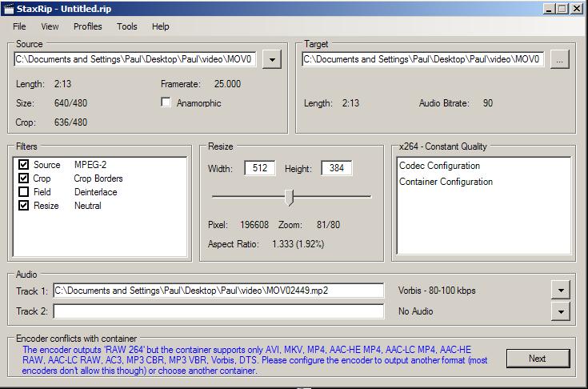Click the No Audio label
Viewport: 588px width, 389px height.
[415, 311]
